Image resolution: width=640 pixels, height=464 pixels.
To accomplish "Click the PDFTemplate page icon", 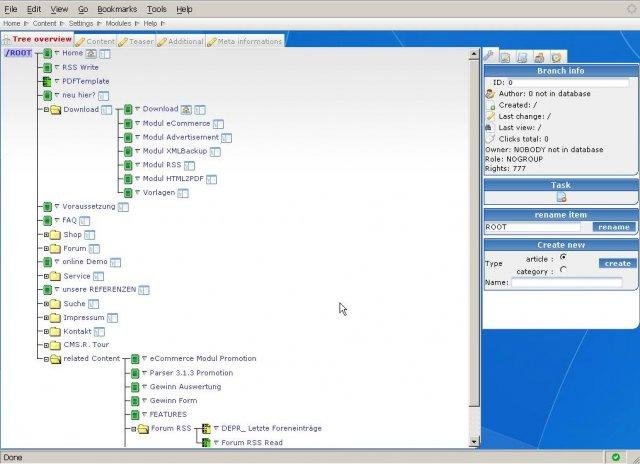I will 47,81.
